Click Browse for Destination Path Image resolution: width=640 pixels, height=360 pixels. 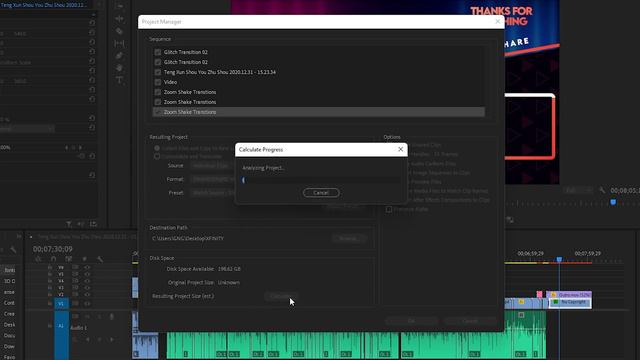349,238
